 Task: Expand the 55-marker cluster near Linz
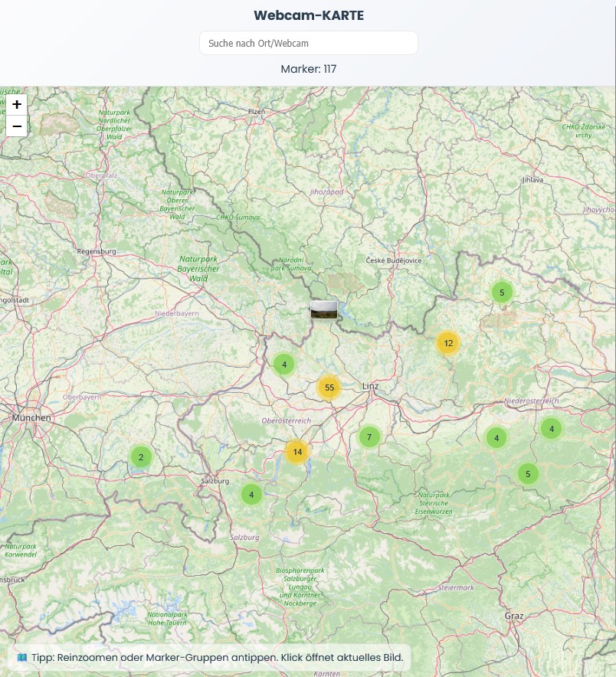[x=329, y=388]
